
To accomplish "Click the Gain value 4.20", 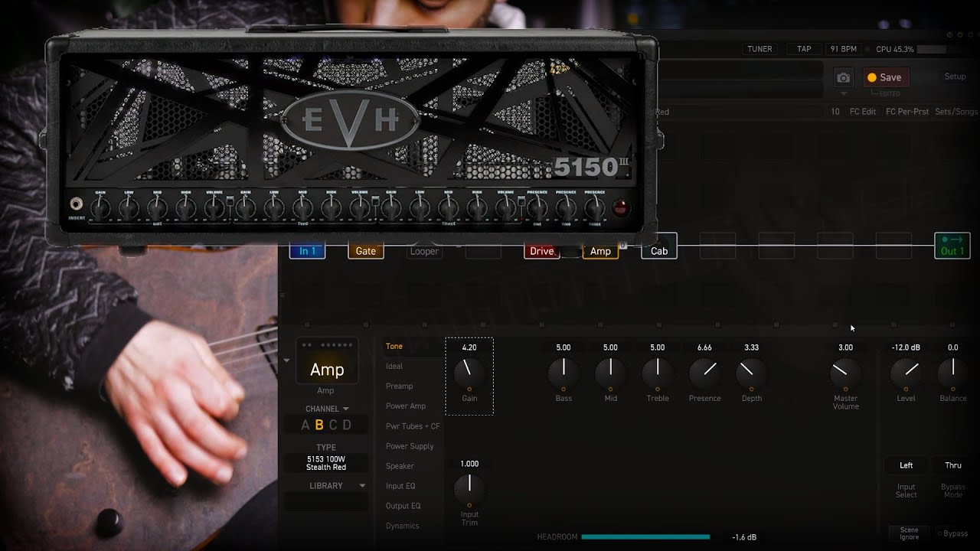I will [x=469, y=347].
